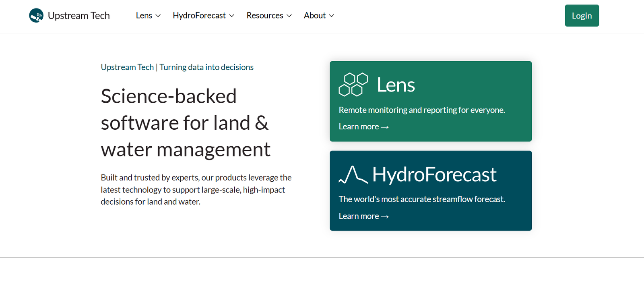
Task: Open the About navigation menu item
Action: pyautogui.click(x=315, y=16)
